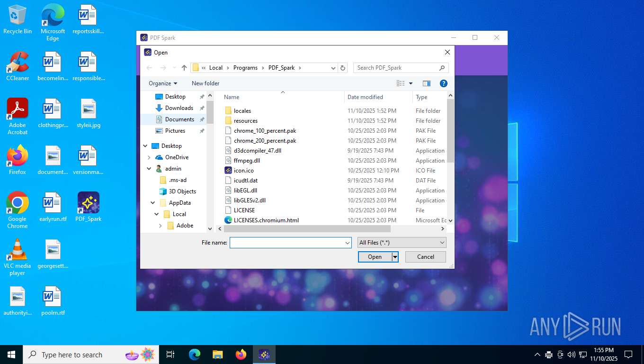The width and height of the screenshot is (644, 364).
Task: Select the Adobe Acrobat desktop icon
Action: [x=18, y=117]
